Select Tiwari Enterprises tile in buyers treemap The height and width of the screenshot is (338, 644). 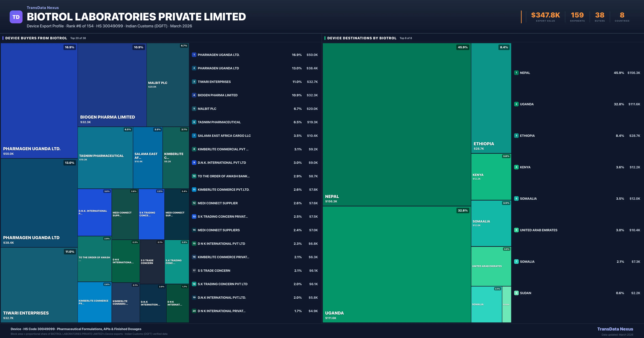pyautogui.click(x=39, y=285)
